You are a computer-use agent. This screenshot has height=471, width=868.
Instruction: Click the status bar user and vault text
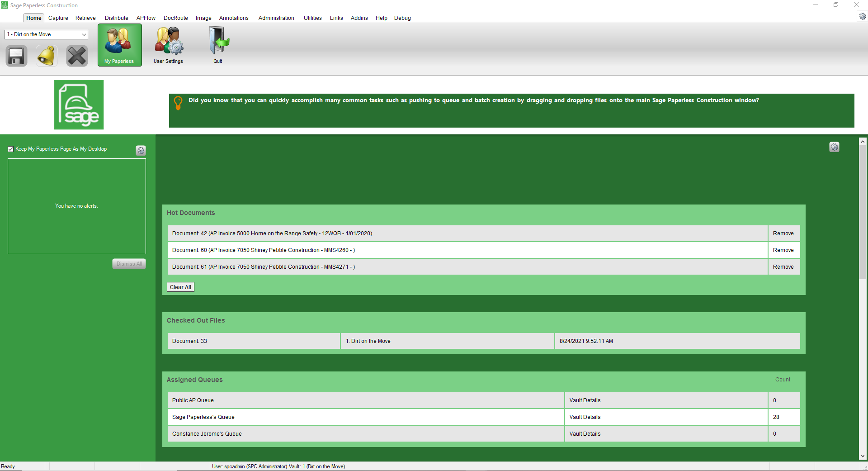point(278,466)
